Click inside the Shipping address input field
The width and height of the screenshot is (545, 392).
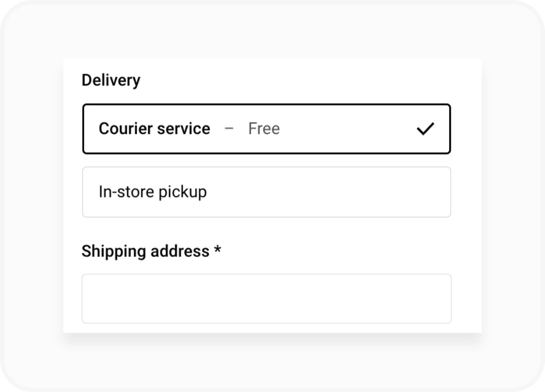click(266, 298)
